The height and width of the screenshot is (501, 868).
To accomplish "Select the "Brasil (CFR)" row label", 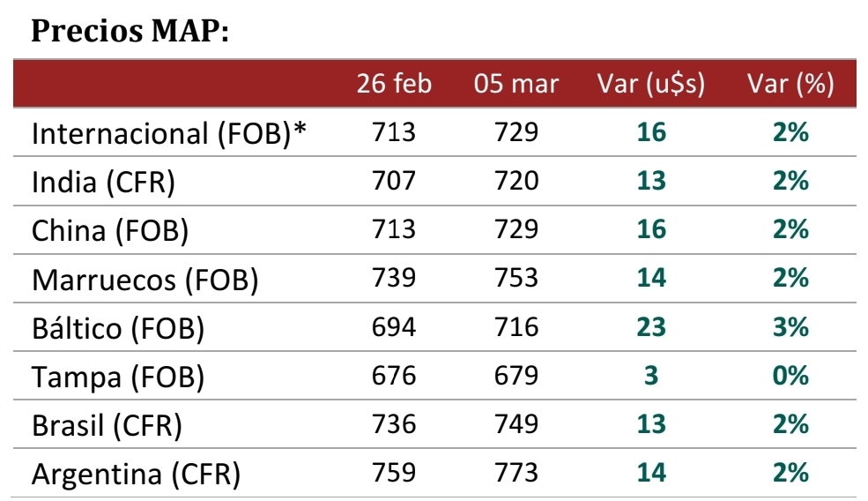I will tap(107, 425).
